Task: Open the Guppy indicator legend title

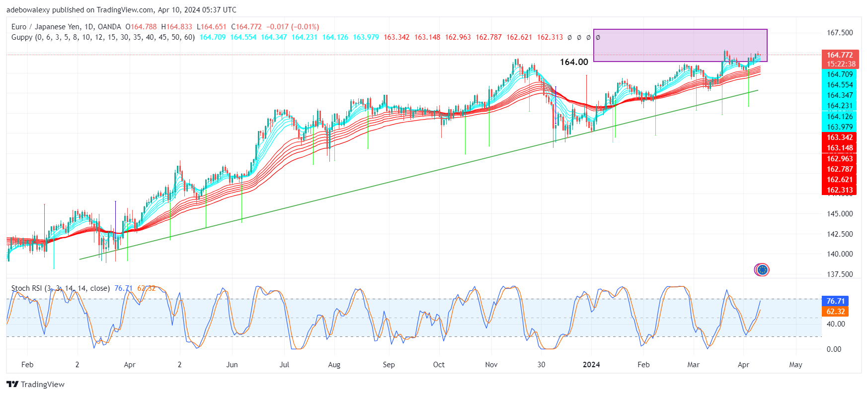Action: (103, 37)
